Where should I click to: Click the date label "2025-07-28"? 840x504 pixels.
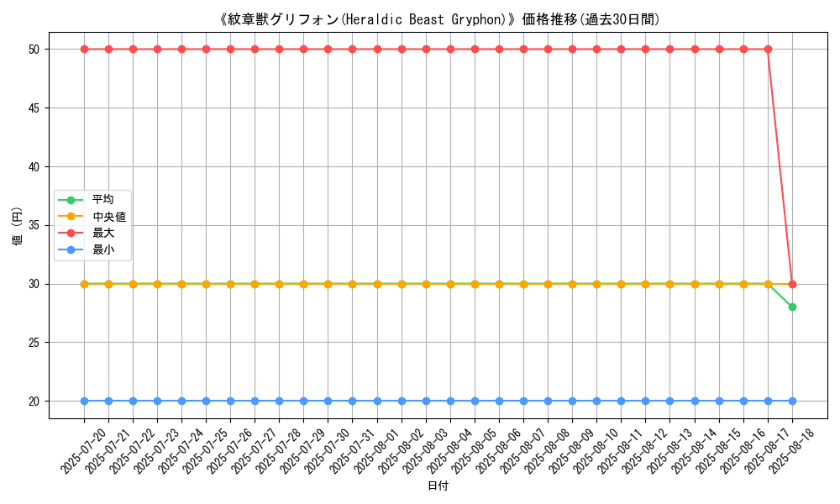click(x=277, y=452)
